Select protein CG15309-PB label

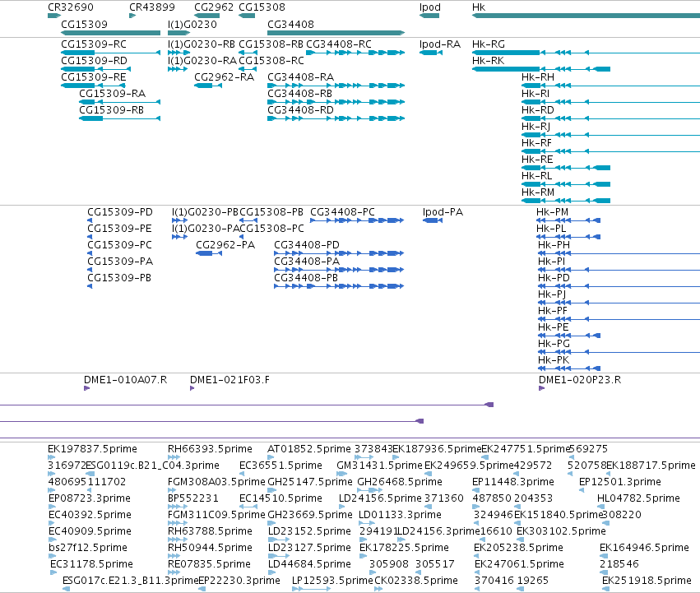click(x=119, y=278)
